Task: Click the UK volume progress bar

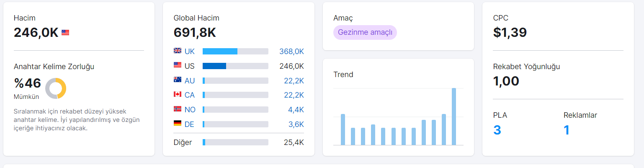Action: pos(235,51)
